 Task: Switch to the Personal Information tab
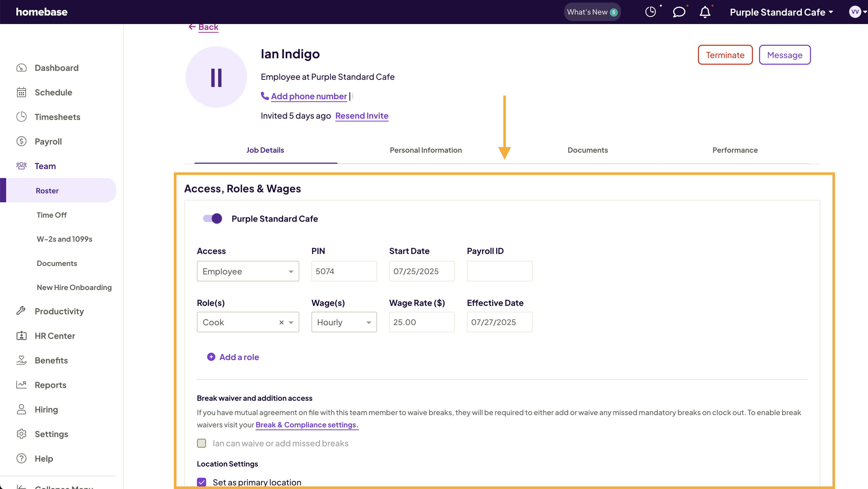[426, 150]
